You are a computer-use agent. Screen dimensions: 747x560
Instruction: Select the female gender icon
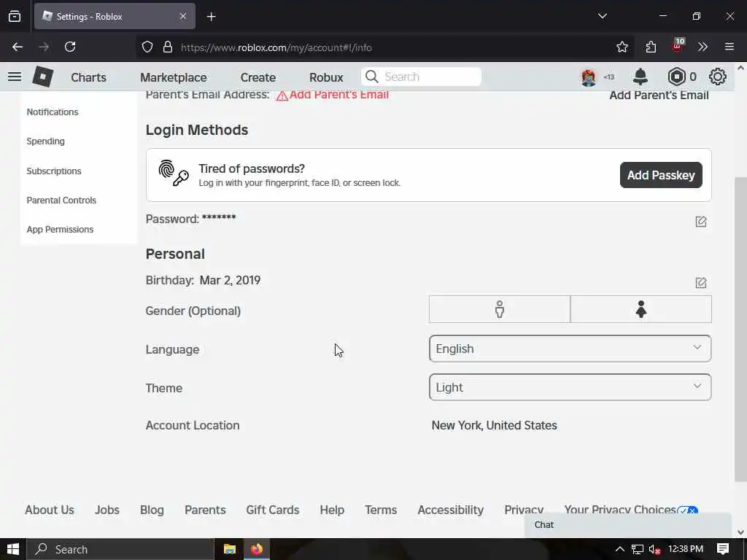(640, 309)
